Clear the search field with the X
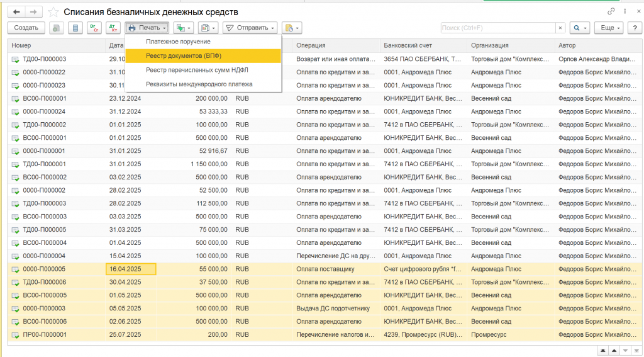Image resolution: width=644 pixels, height=357 pixels. [560, 28]
